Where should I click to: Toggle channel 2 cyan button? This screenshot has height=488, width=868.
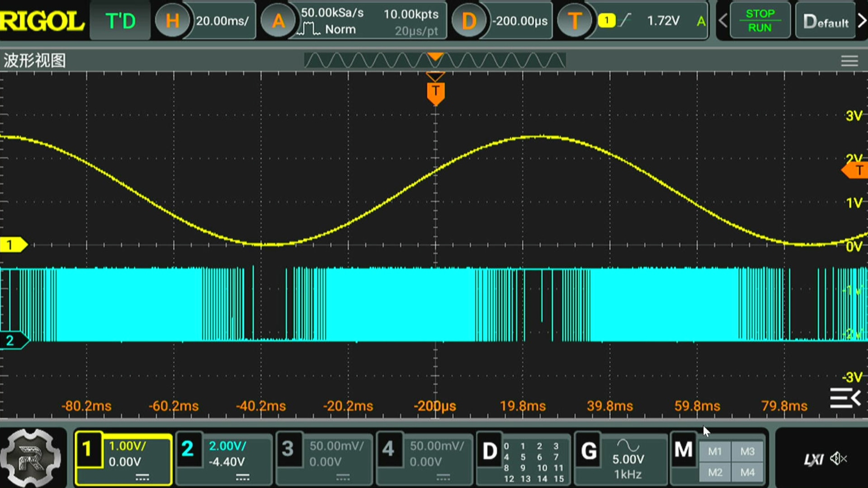click(188, 449)
